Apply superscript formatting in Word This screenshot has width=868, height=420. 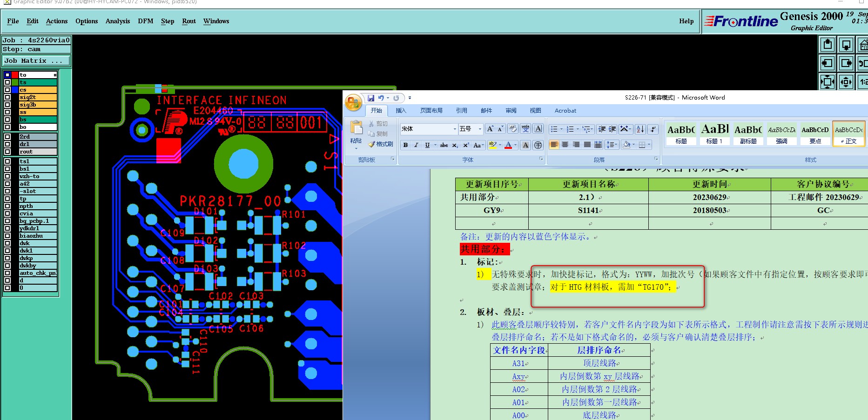[x=466, y=145]
